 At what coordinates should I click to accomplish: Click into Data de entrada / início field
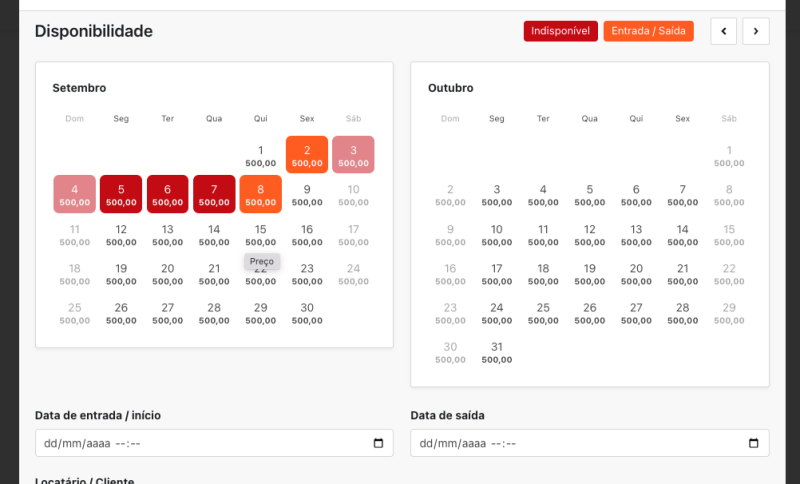tap(200, 443)
